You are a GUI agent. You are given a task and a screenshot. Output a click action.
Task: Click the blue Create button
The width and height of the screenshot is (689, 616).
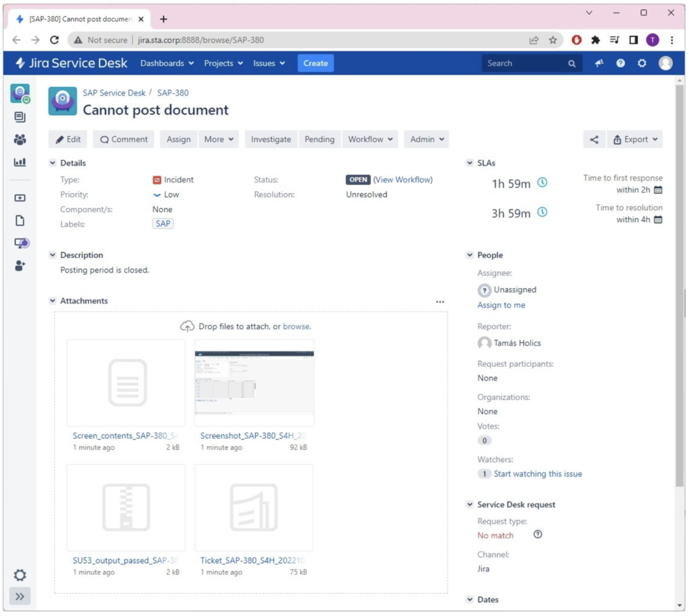click(x=315, y=63)
